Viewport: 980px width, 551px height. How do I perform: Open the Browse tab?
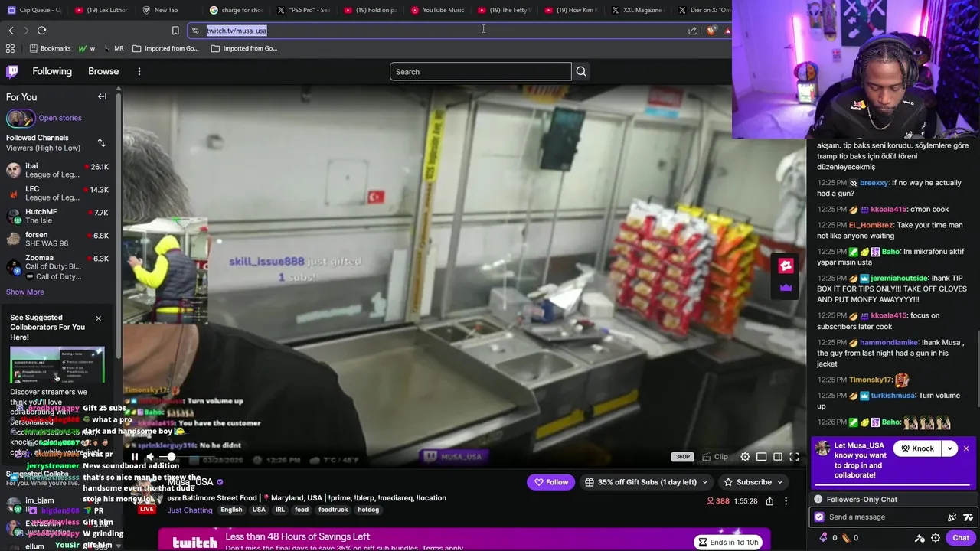pyautogui.click(x=103, y=71)
